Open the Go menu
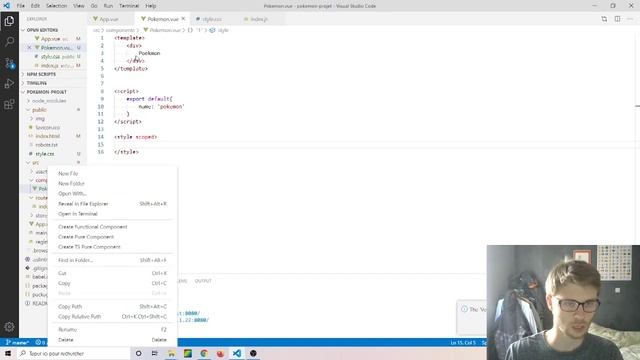Image resolution: width=640 pixels, height=360 pixels. pos(94,6)
